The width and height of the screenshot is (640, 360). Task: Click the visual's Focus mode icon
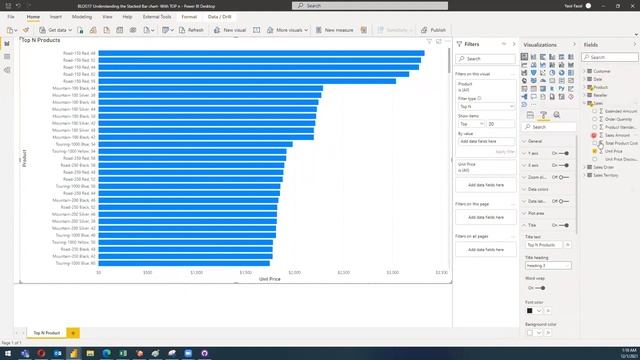click(x=439, y=41)
